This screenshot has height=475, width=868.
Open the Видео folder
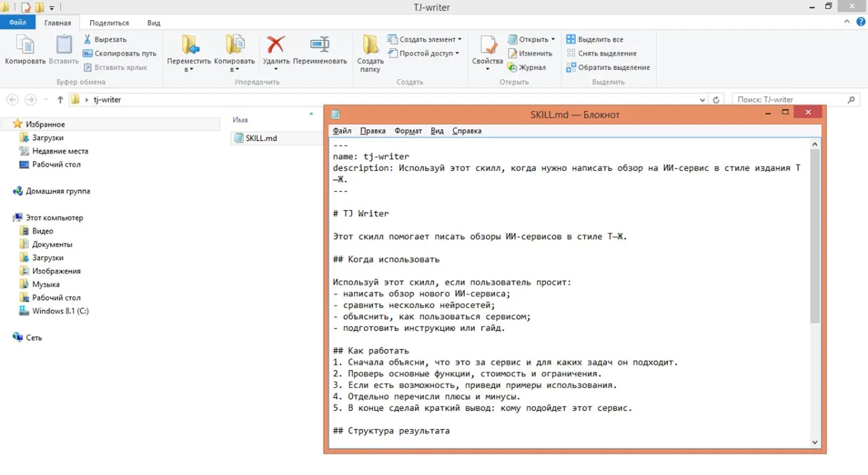42,231
